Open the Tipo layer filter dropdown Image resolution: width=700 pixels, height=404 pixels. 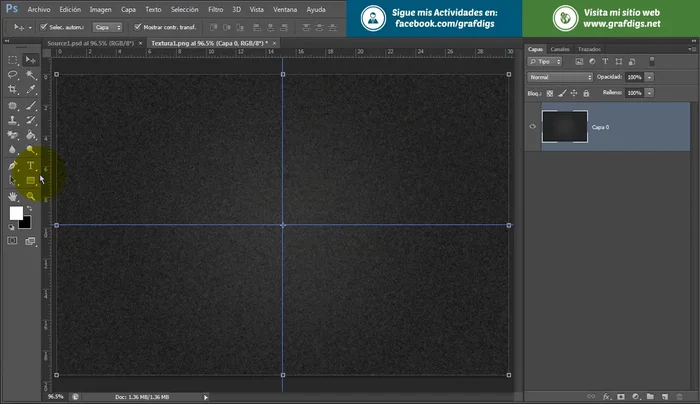(x=544, y=61)
